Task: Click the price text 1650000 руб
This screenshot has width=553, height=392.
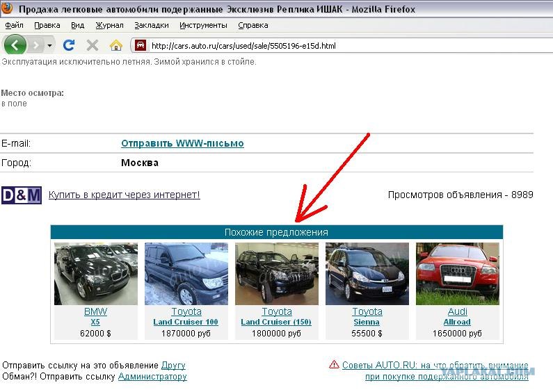Action: 457,334
